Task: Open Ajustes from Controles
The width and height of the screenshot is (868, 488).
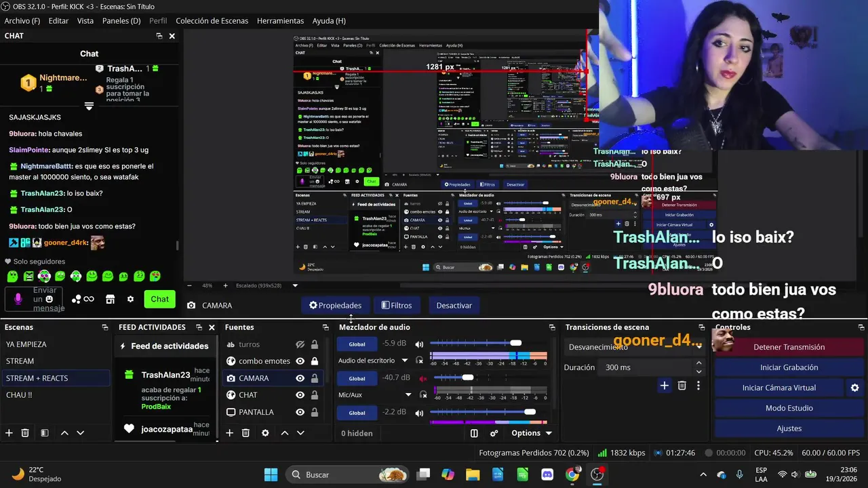Action: click(x=789, y=428)
